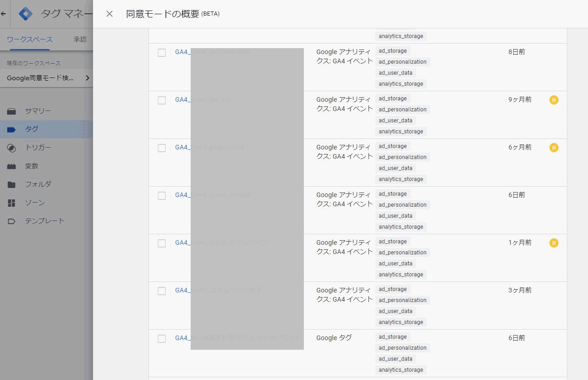The height and width of the screenshot is (380, 588).
Task: Click ad_personalization chip in コラムページ読了 row
Action: point(403,300)
